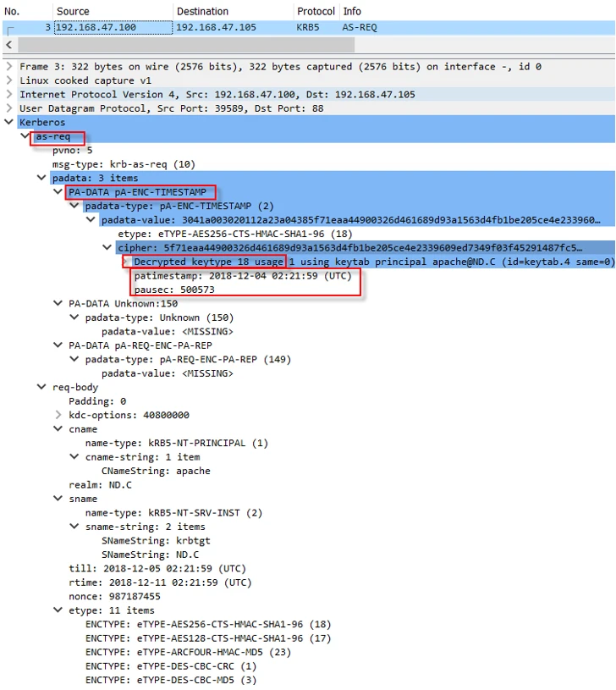The width and height of the screenshot is (616, 690).
Task: Click the left arrow of horizontal scrollbar
Action: pos(9,44)
